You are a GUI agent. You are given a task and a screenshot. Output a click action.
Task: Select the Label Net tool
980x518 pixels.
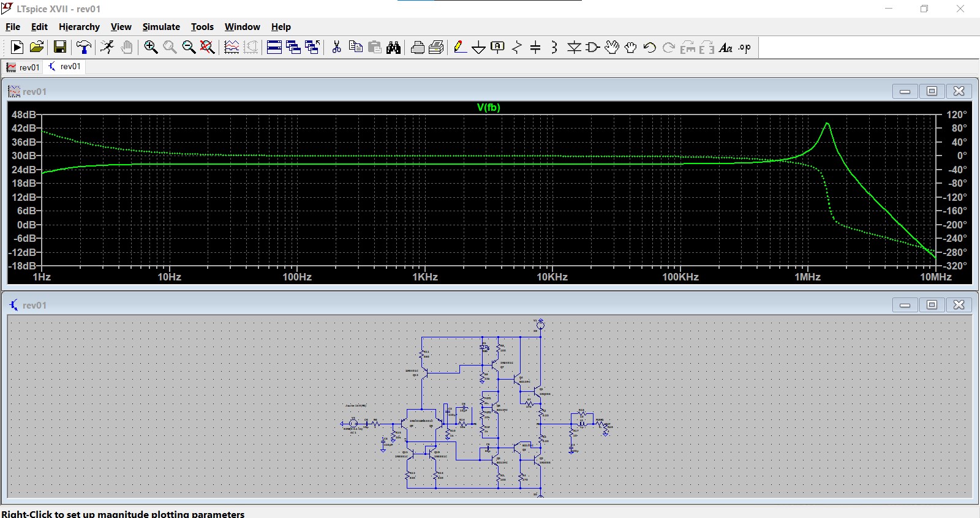(498, 47)
